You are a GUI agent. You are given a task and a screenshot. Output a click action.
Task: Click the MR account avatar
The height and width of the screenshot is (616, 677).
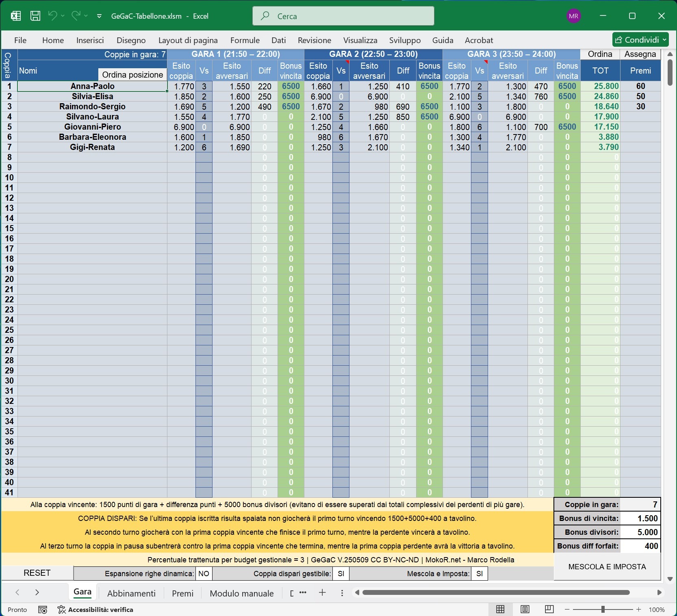[573, 16]
